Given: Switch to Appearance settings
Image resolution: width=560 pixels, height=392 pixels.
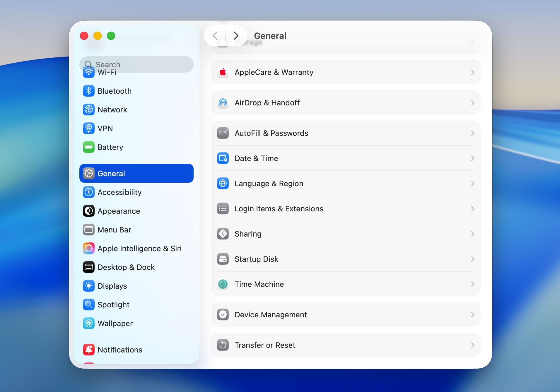Looking at the screenshot, I should tap(136, 211).
